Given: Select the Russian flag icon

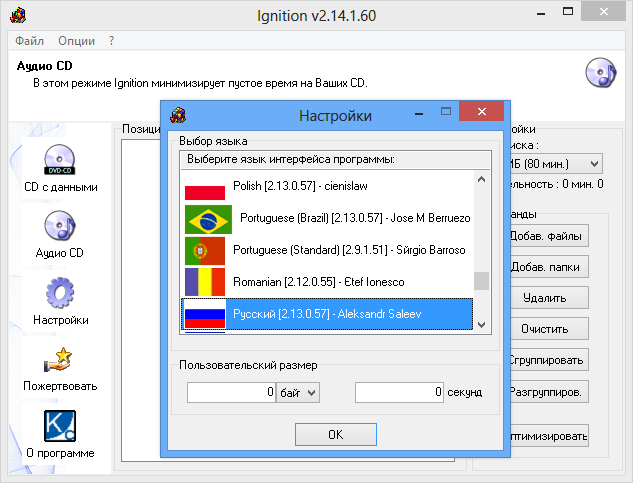Looking at the screenshot, I should point(205,314).
